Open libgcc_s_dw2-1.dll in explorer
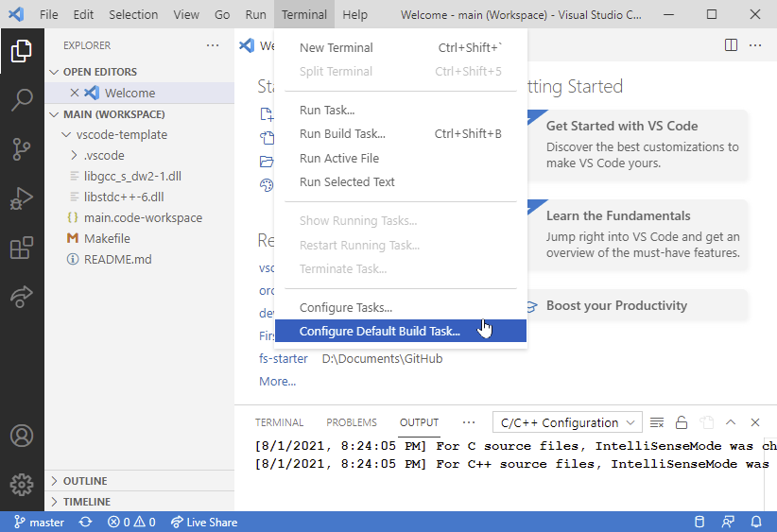Viewport: 777px width, 532px height. [139, 177]
